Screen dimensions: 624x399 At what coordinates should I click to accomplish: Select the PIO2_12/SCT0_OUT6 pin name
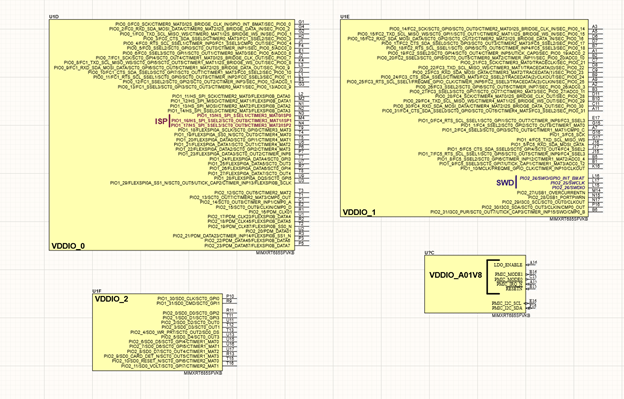(253, 193)
